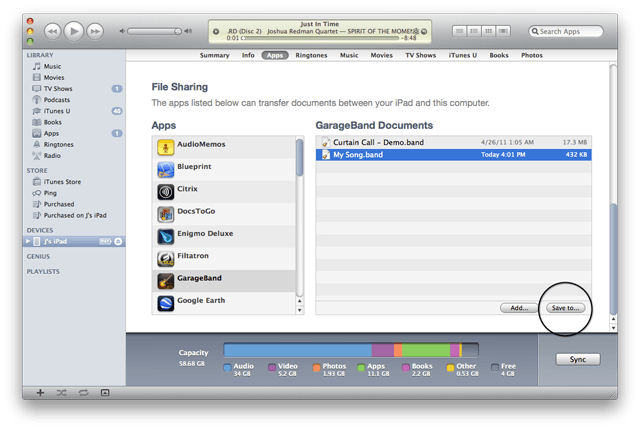Image resolution: width=640 pixels, height=430 pixels.
Task: Select GarageBand app icon
Action: (165, 281)
